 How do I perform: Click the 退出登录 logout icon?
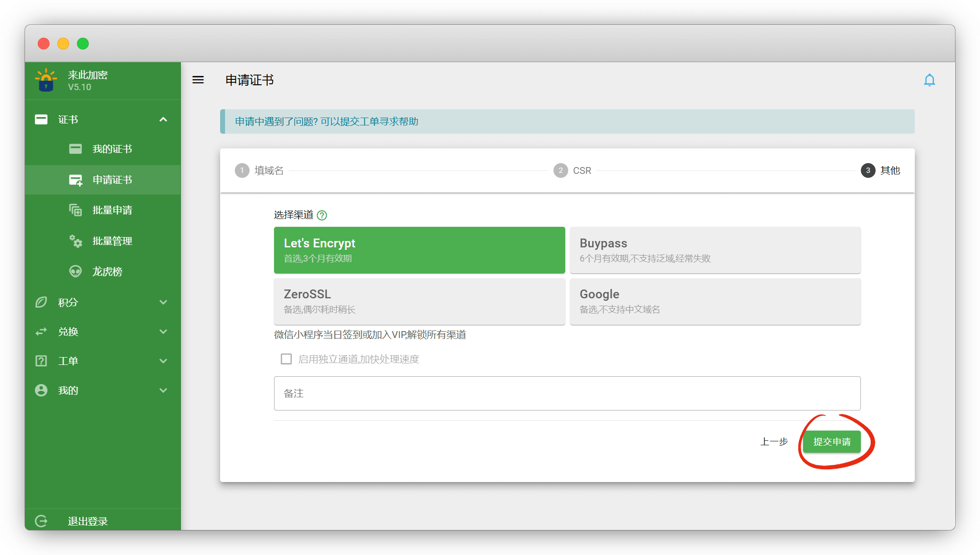[x=42, y=521]
